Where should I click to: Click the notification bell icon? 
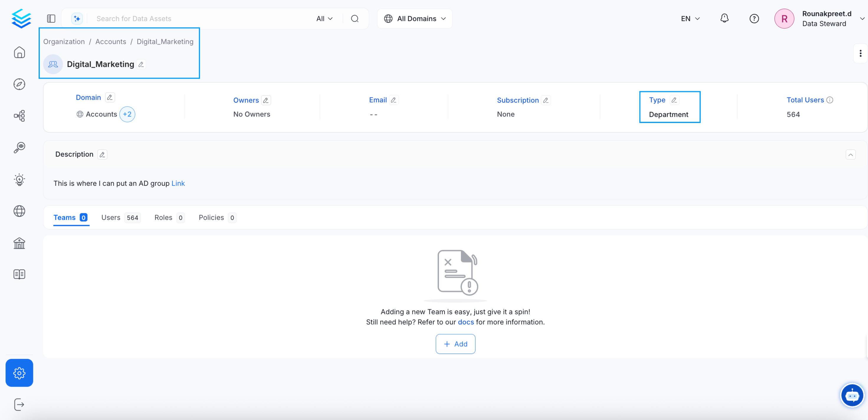point(724,19)
